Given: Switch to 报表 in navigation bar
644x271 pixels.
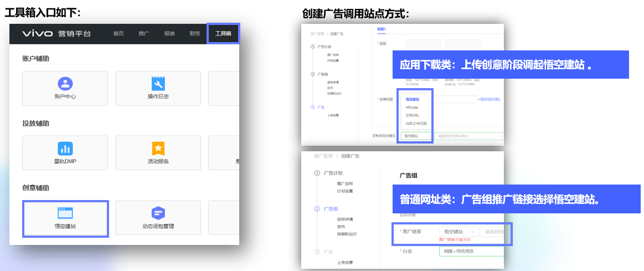Looking at the screenshot, I should 169,34.
